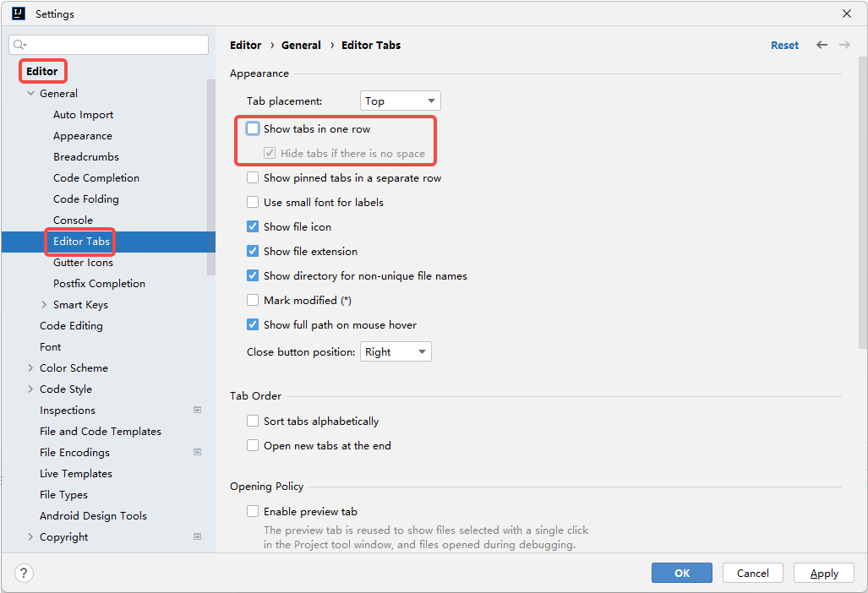
Task: Select the top-level Editor node
Action: (x=42, y=71)
